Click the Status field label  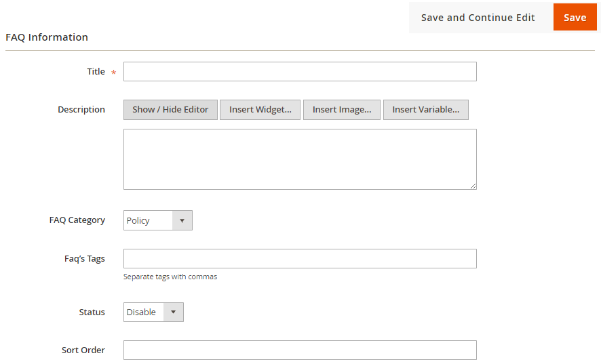92,312
